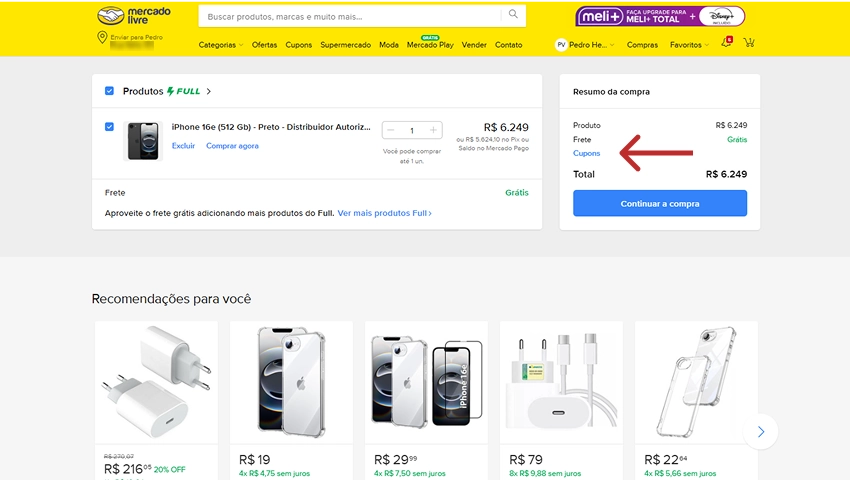Go to Ofertas in the nav
The image size is (850, 480).
(265, 45)
